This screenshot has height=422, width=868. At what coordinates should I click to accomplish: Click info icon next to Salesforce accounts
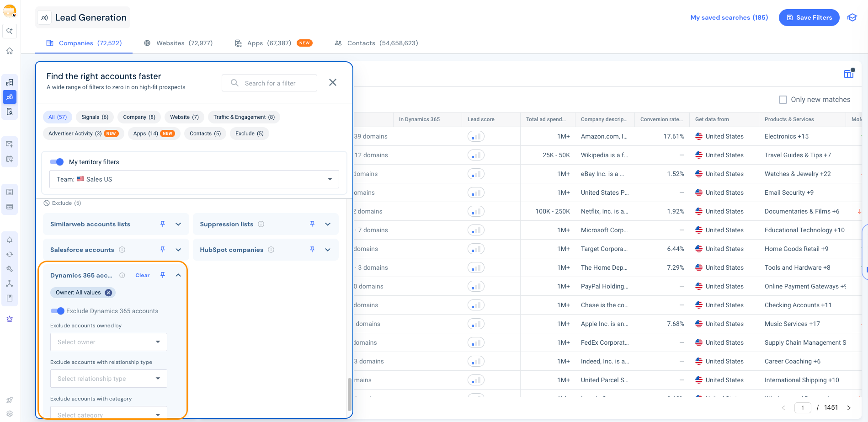[122, 250]
